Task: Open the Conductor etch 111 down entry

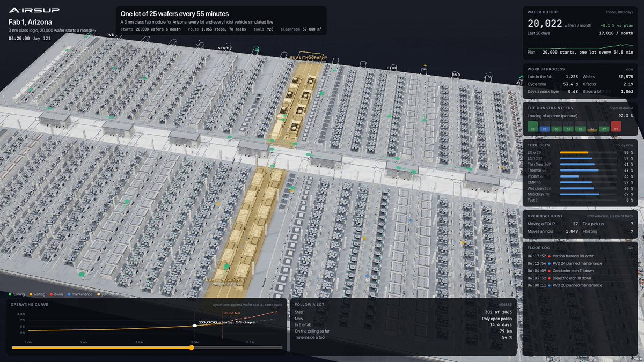Action: point(580,271)
